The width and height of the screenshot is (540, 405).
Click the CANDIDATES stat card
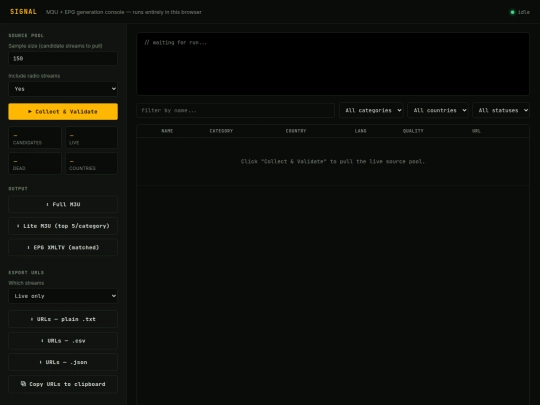35,138
